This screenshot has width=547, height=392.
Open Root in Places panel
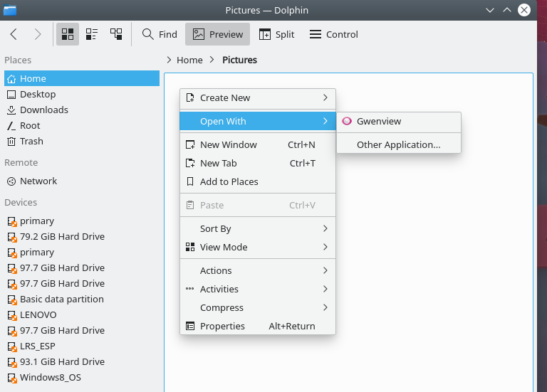[82, 125]
